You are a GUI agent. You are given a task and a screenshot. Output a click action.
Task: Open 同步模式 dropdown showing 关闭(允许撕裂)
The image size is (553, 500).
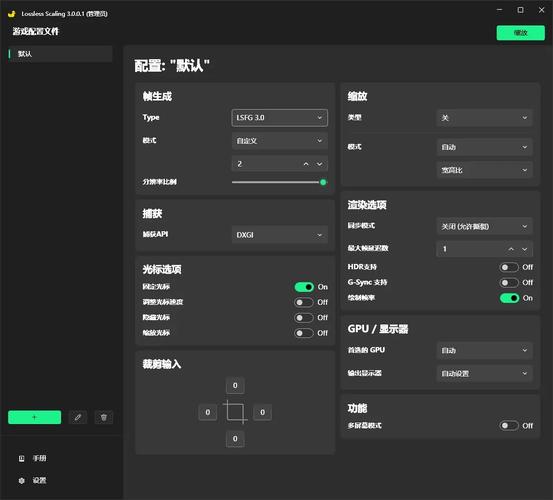tap(485, 226)
